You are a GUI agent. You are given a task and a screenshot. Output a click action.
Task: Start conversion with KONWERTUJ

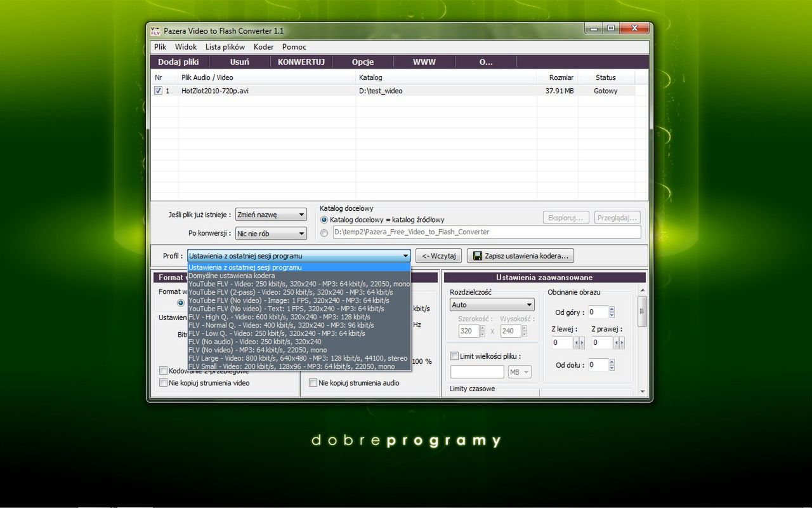click(x=301, y=62)
